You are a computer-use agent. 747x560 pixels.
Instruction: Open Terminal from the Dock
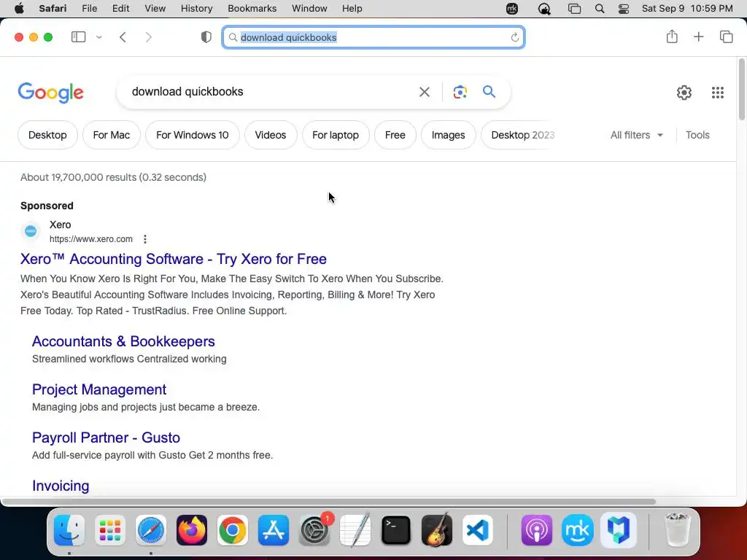coord(396,530)
